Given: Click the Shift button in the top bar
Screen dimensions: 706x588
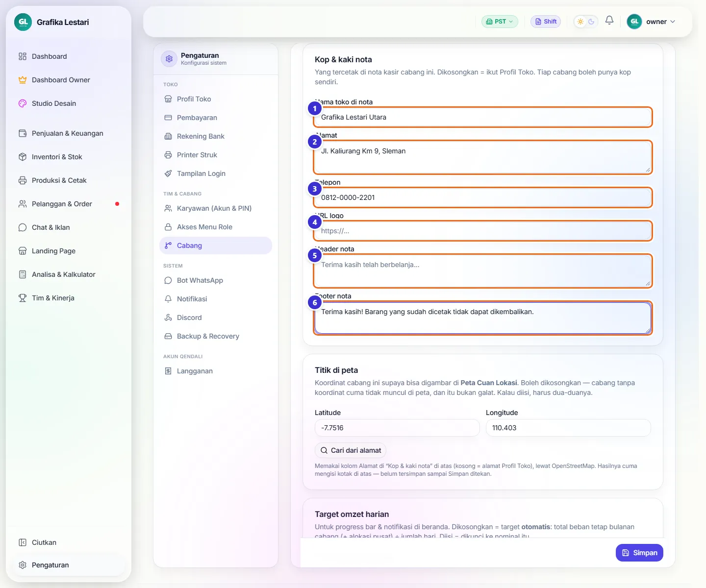Looking at the screenshot, I should pos(546,22).
